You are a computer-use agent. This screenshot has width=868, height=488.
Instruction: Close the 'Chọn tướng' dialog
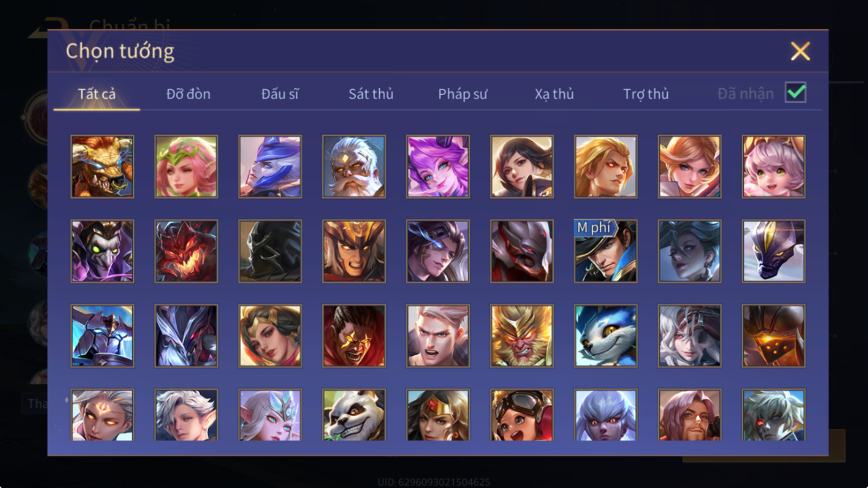(800, 51)
